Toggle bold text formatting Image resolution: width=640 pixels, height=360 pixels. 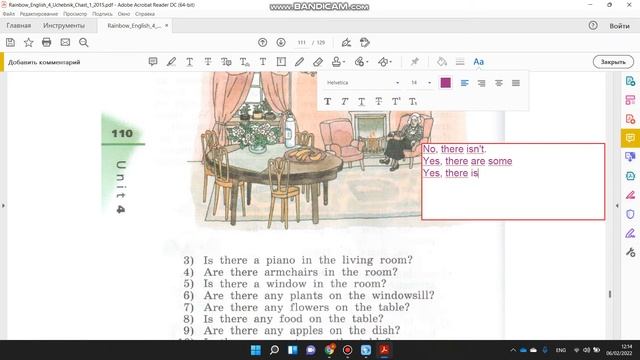tap(327, 101)
